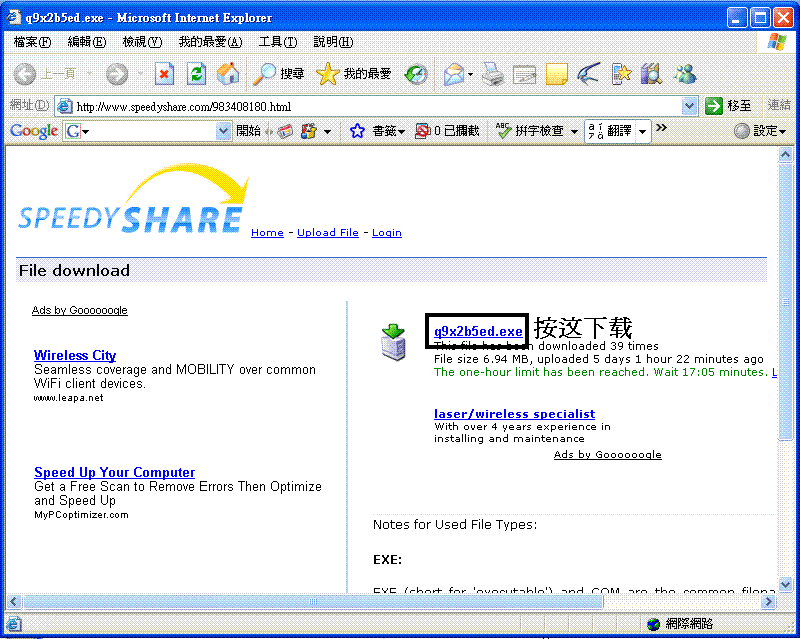This screenshot has height=639, width=800.
Task: Click Google toolbar bookmarks star icon
Action: [x=357, y=131]
